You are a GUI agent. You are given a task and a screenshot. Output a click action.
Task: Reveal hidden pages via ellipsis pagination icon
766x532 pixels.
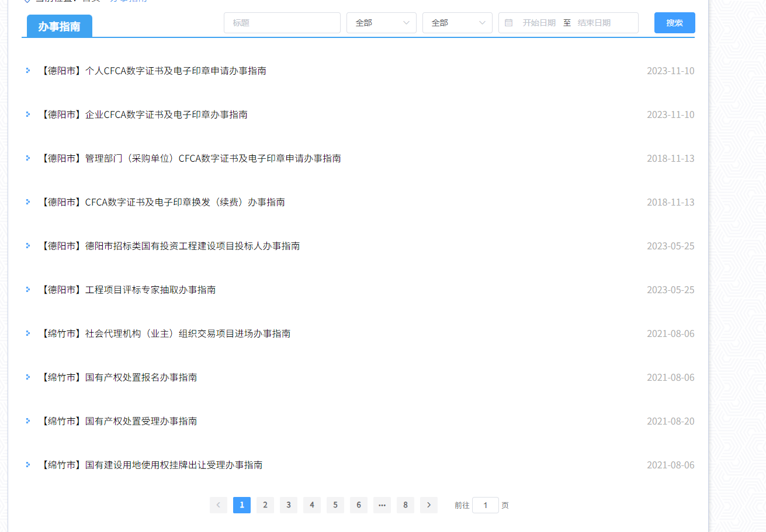[382, 505]
